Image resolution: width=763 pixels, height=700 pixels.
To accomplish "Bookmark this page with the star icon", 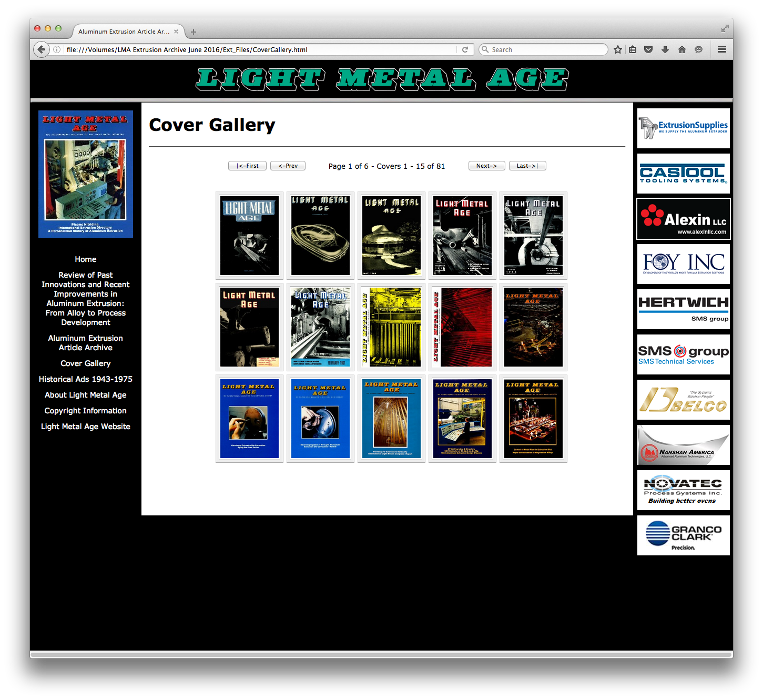I will point(618,49).
